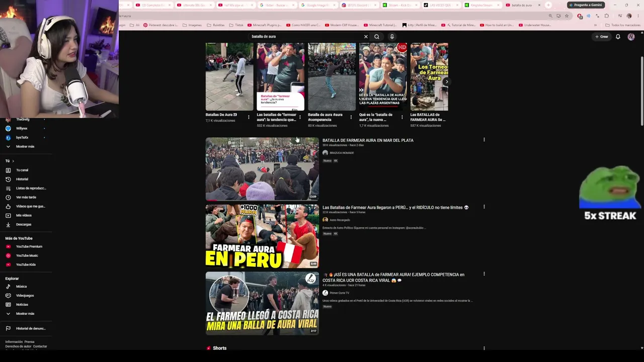Play the Mar del Plata video thumbnail
This screenshot has height=362, width=644.
click(x=262, y=169)
